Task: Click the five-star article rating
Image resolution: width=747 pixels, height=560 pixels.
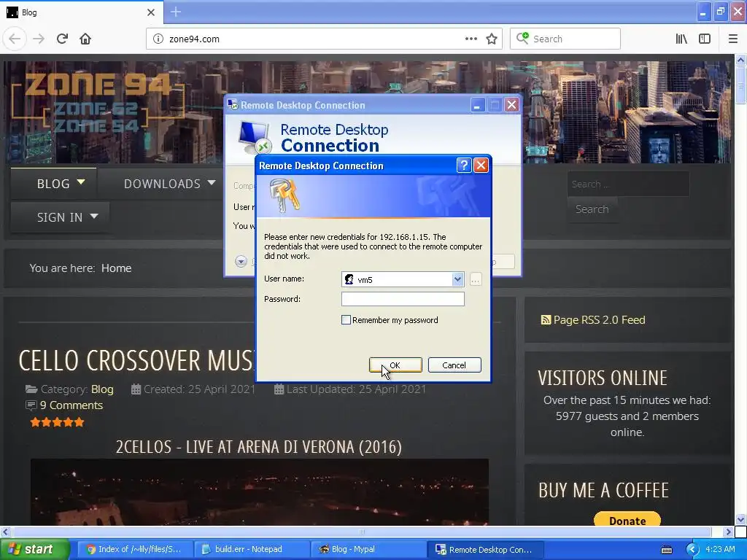Action: point(57,422)
